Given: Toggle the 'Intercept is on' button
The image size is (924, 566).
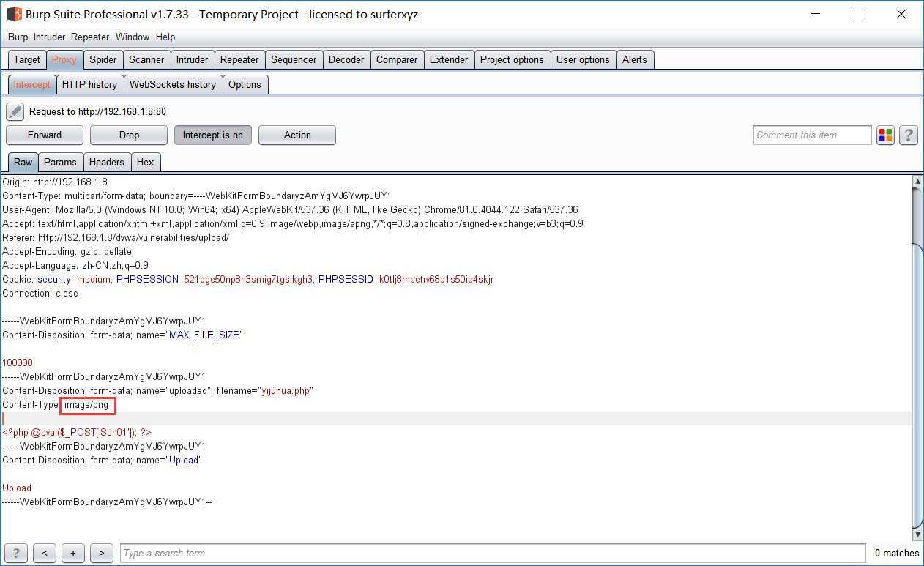Looking at the screenshot, I should (x=213, y=135).
